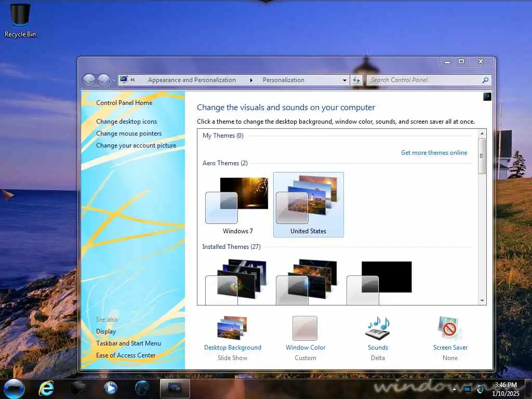Click the Screen Saver link text

[x=450, y=348]
